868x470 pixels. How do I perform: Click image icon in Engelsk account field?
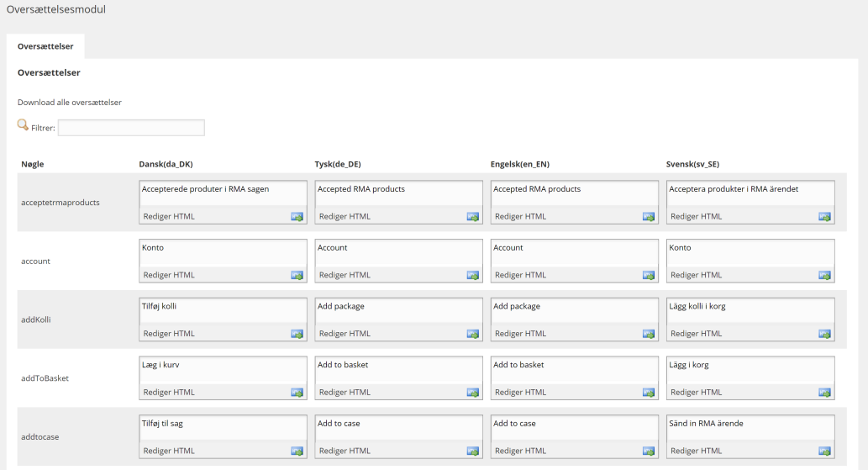649,275
